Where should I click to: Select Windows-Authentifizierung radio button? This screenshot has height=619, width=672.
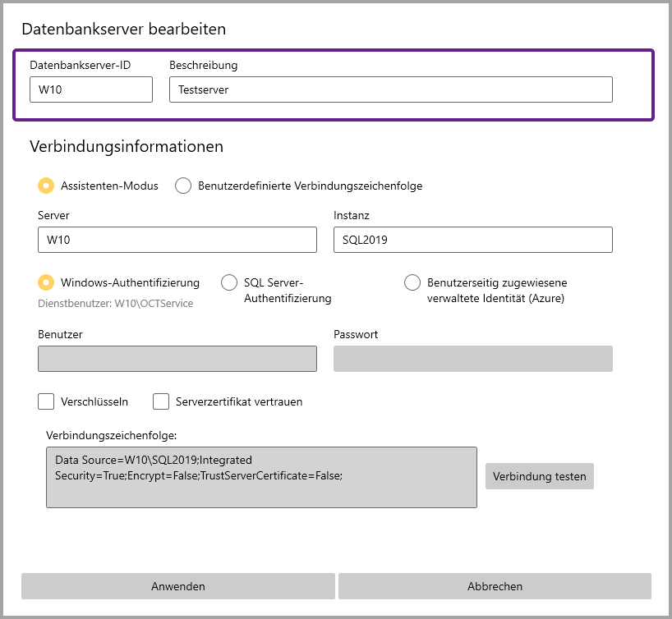[47, 282]
